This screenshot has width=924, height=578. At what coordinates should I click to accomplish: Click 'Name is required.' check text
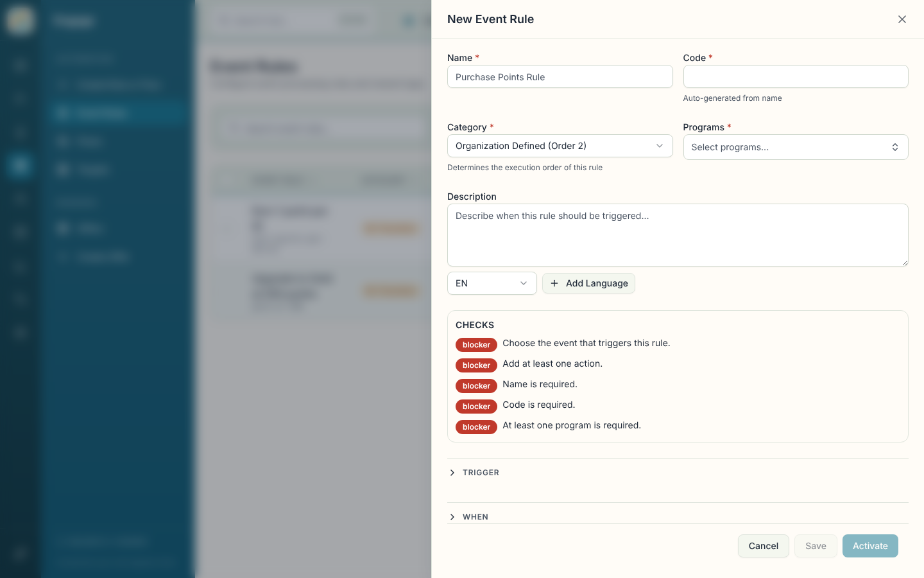(540, 384)
